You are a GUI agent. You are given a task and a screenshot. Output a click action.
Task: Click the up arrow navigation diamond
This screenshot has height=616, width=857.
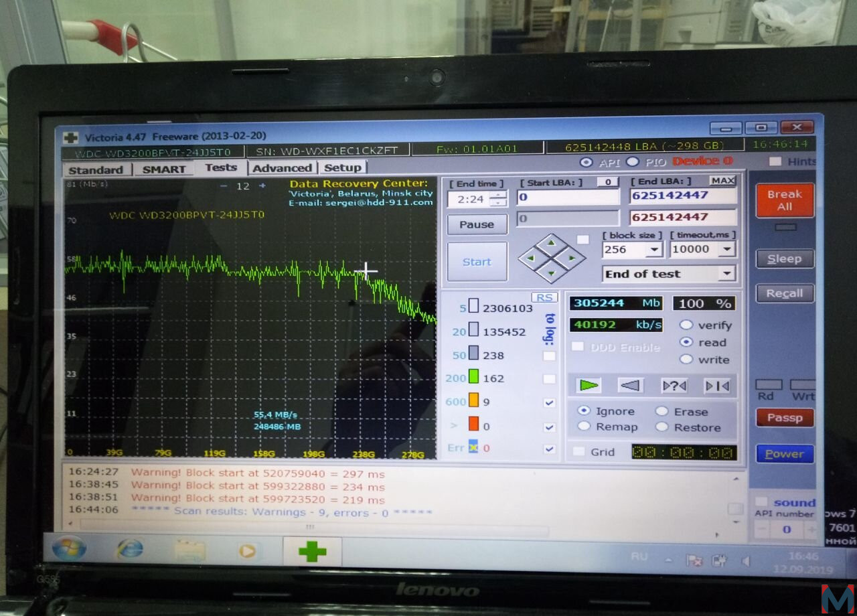[x=552, y=243]
